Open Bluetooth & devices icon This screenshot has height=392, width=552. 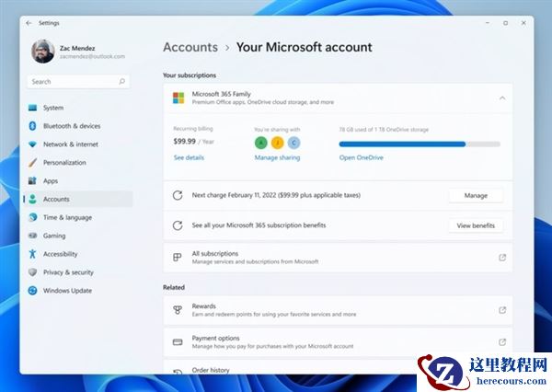coord(32,126)
